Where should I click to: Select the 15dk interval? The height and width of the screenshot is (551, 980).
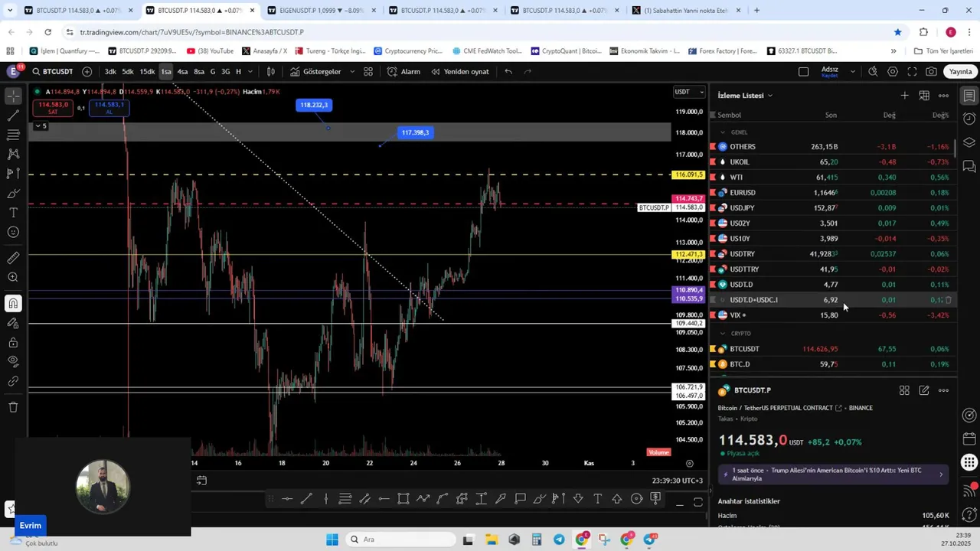click(147, 71)
